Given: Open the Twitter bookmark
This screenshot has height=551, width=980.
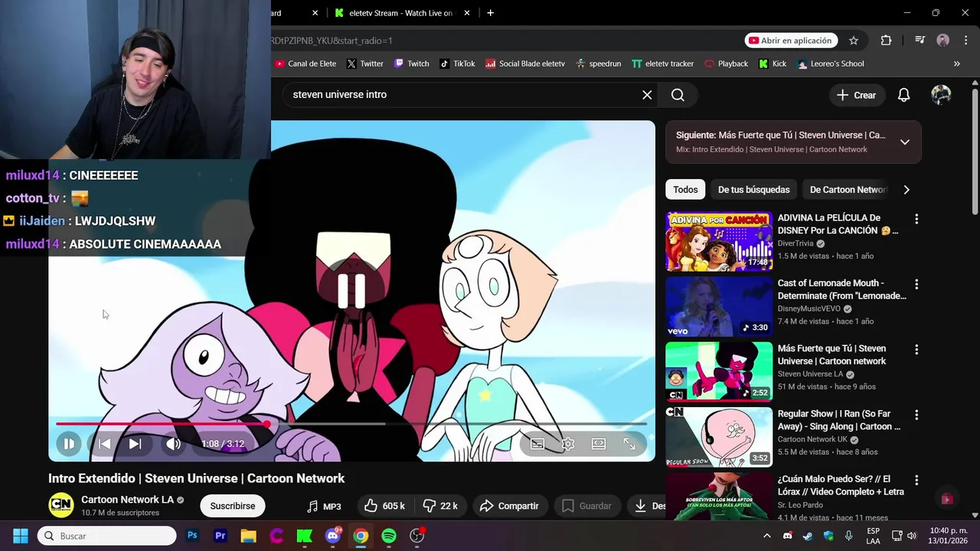Looking at the screenshot, I should [x=364, y=64].
